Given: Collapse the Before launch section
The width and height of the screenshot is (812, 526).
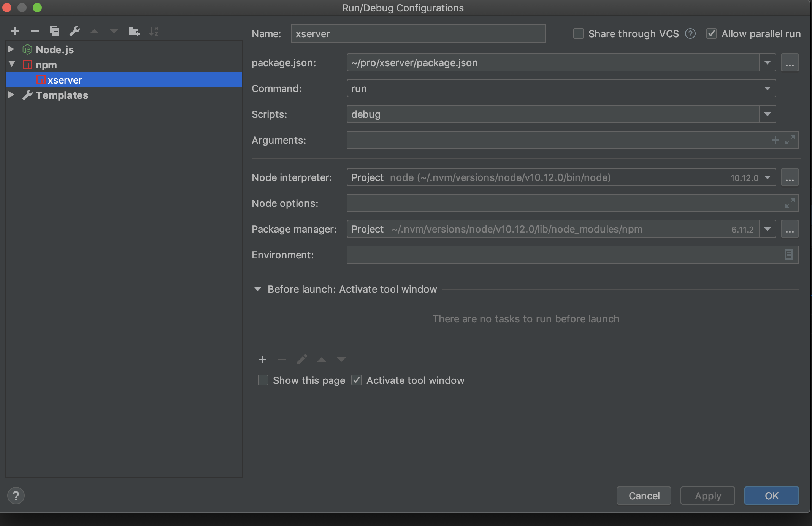Looking at the screenshot, I should coord(258,289).
